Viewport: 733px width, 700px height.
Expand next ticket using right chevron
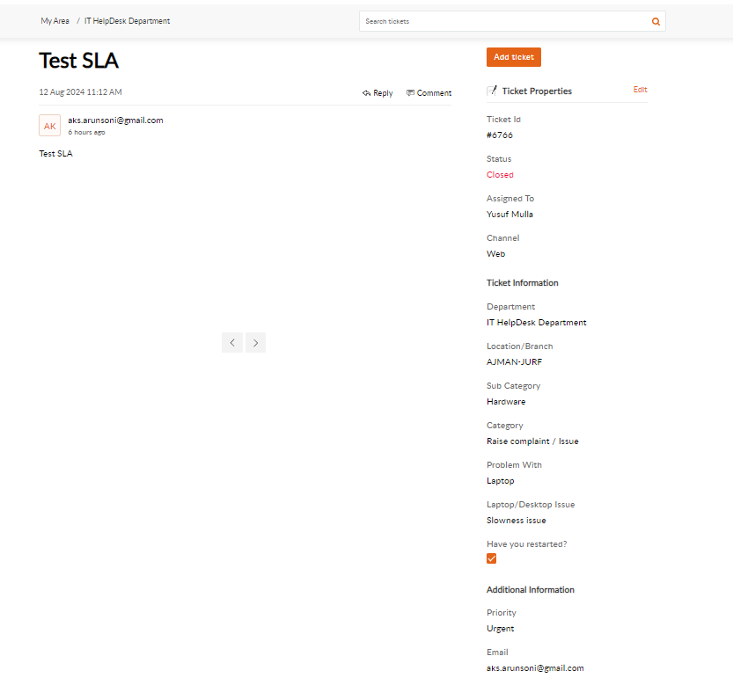[255, 342]
